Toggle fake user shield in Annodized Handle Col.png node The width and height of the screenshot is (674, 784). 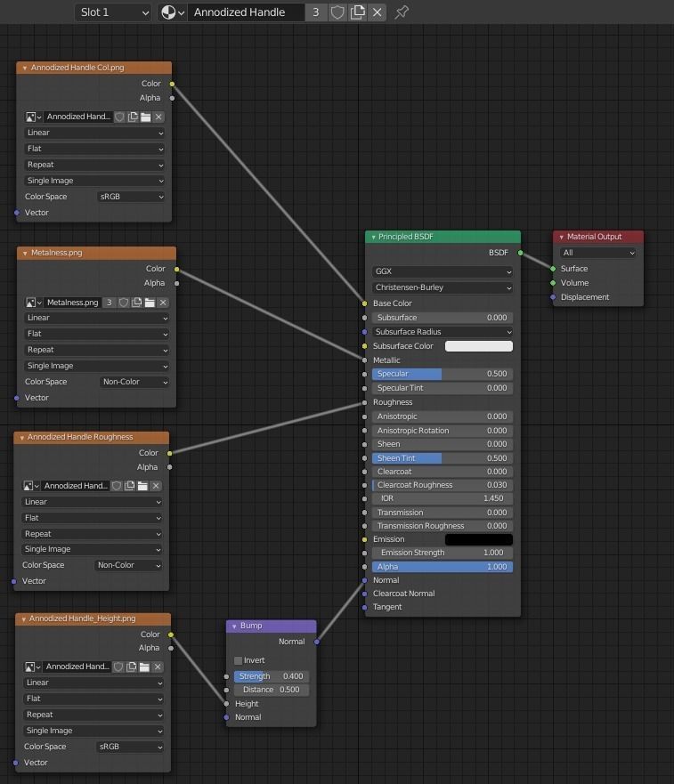click(119, 117)
